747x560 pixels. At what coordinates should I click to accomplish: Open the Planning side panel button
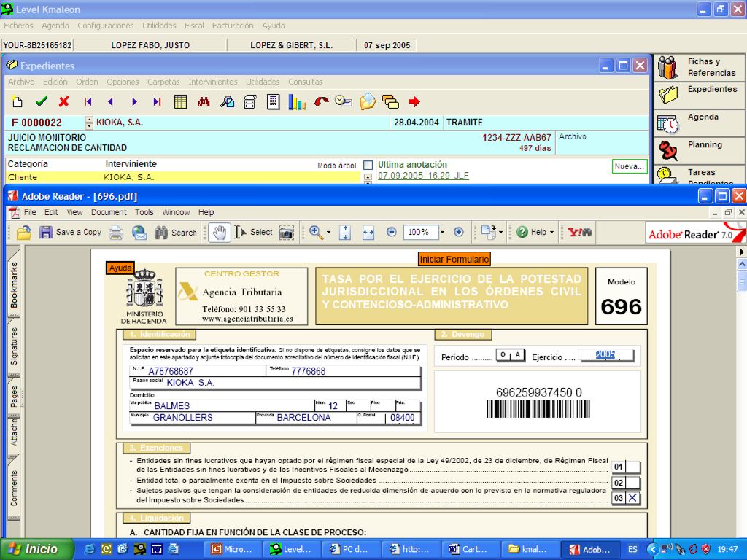pos(698,151)
